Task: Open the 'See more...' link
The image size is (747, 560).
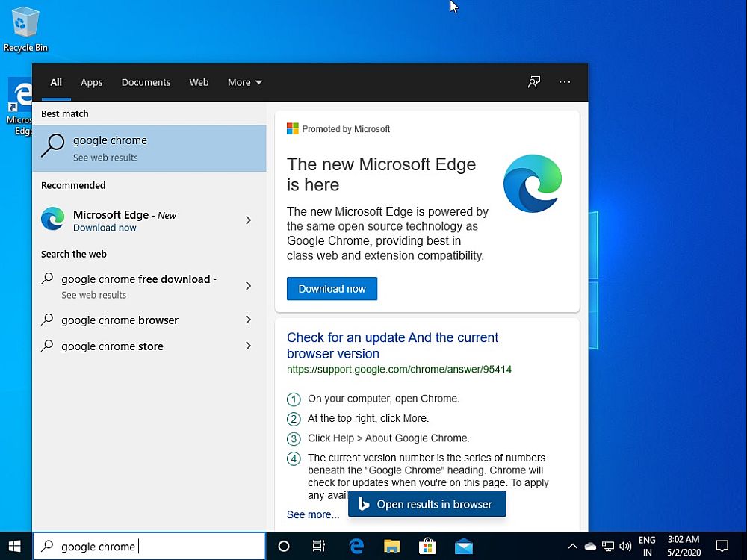Action: [x=313, y=514]
